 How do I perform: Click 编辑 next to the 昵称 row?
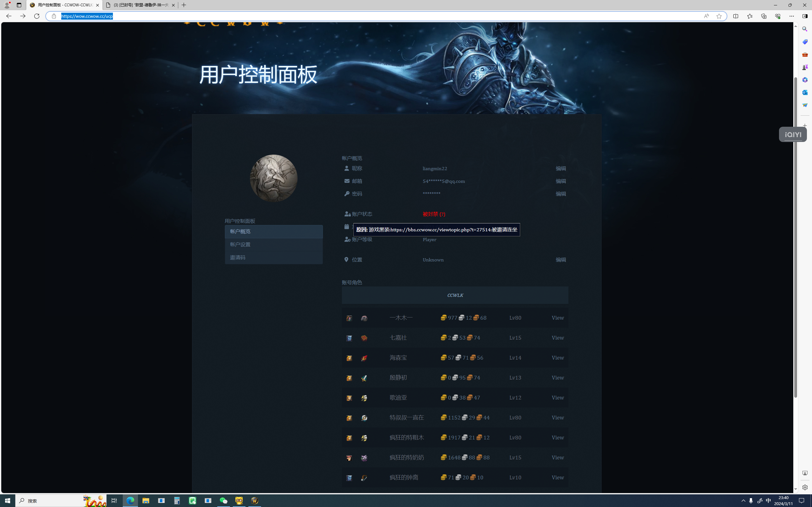[x=560, y=168]
